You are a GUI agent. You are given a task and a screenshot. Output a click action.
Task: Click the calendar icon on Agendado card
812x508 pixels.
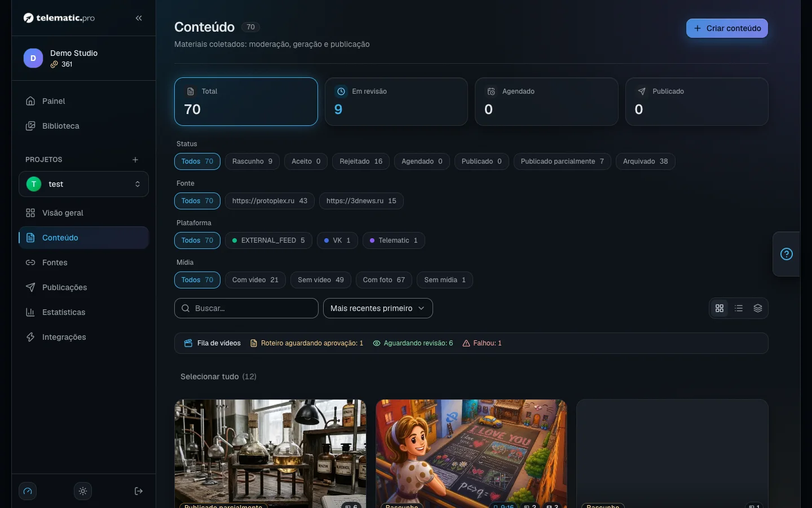click(x=491, y=91)
